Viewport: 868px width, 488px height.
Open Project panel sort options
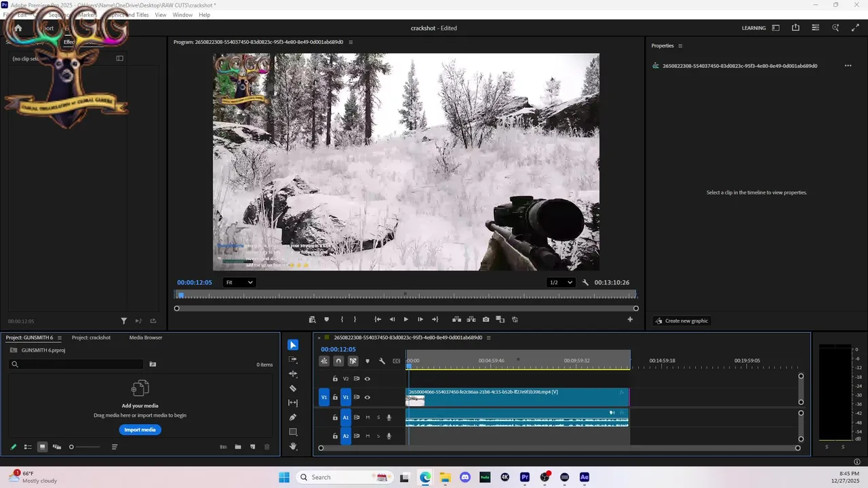(115, 447)
